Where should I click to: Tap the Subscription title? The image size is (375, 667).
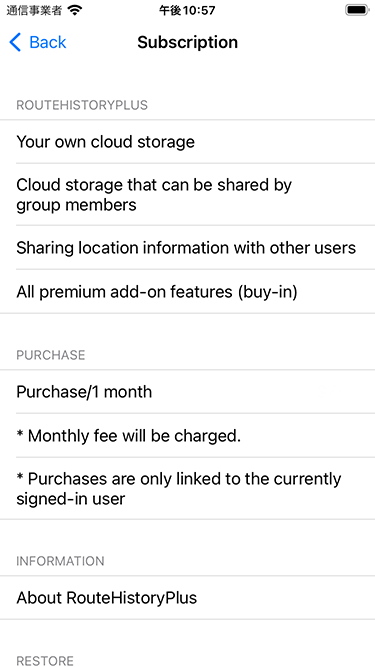188,43
